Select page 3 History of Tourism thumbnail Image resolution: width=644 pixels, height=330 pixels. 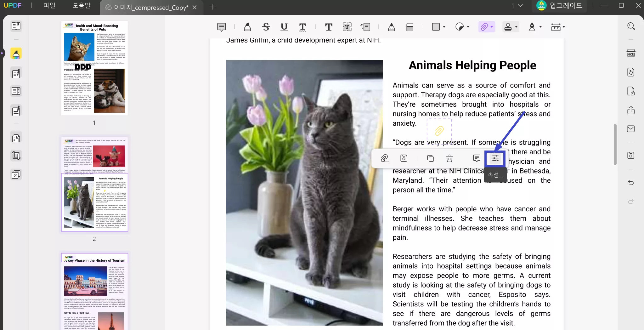94,291
